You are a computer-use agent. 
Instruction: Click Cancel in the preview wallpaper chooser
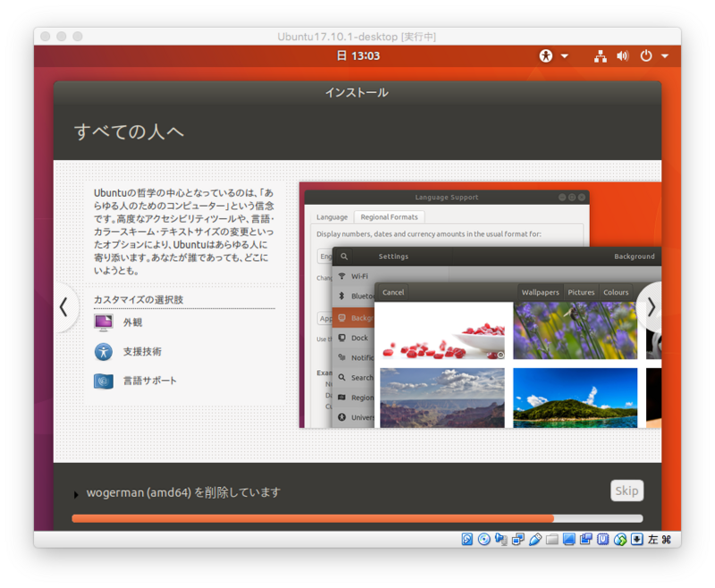click(393, 292)
